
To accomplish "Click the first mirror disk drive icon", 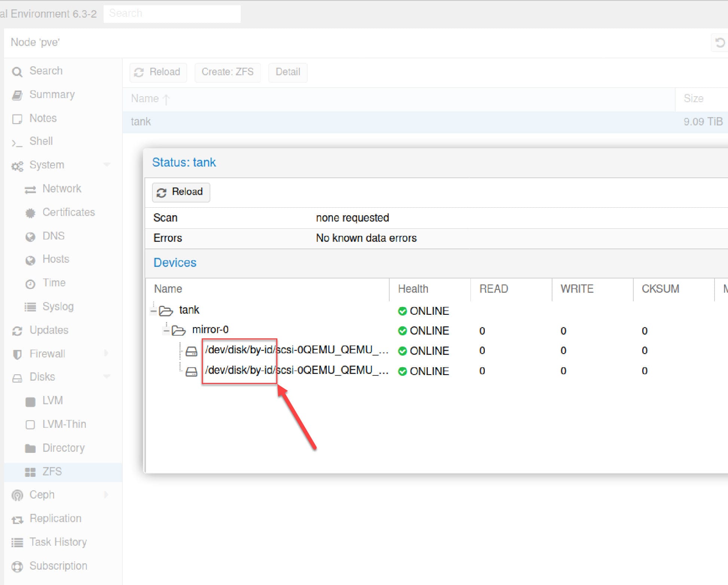I will pyautogui.click(x=192, y=351).
